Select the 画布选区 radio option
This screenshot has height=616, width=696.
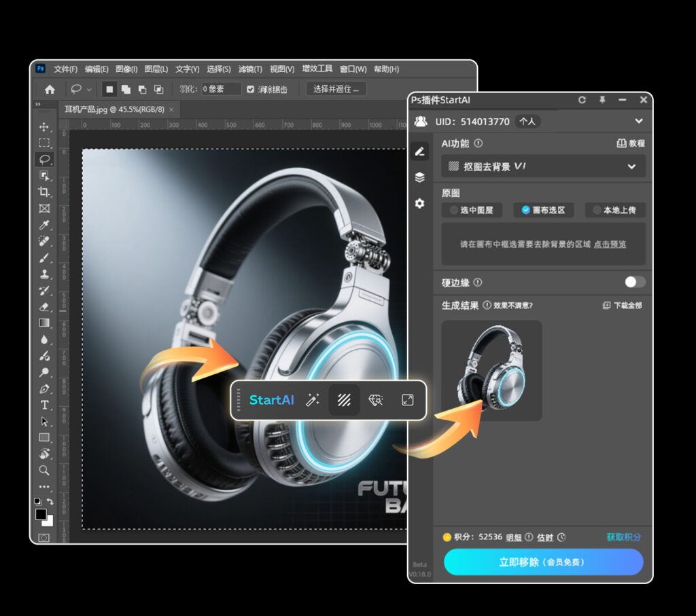click(544, 211)
